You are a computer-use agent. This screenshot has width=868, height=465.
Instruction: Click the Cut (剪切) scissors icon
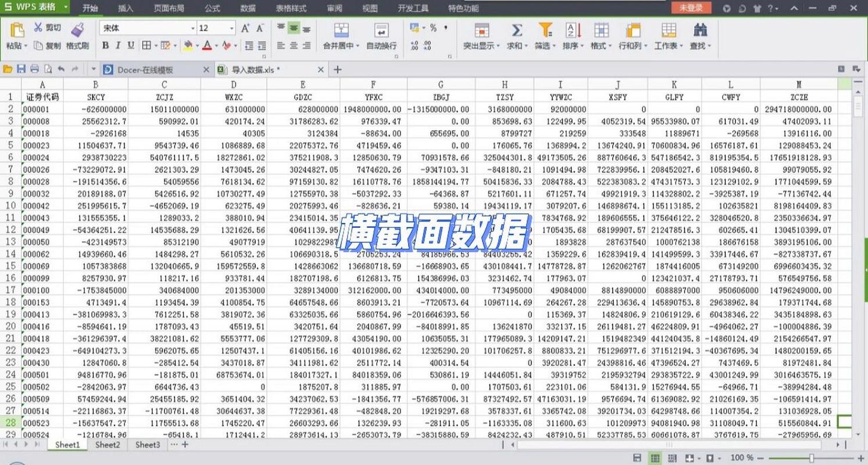[38, 27]
